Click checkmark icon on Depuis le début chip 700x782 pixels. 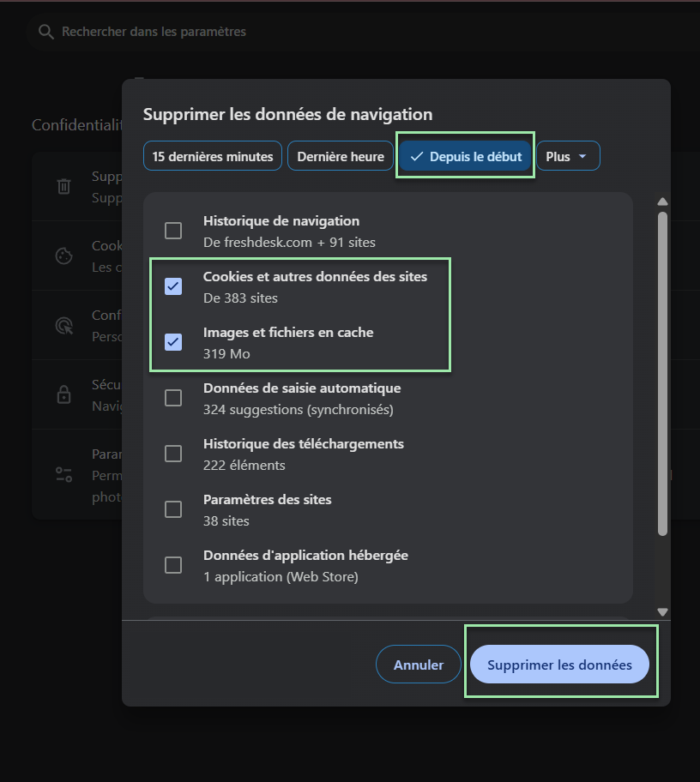point(417,157)
